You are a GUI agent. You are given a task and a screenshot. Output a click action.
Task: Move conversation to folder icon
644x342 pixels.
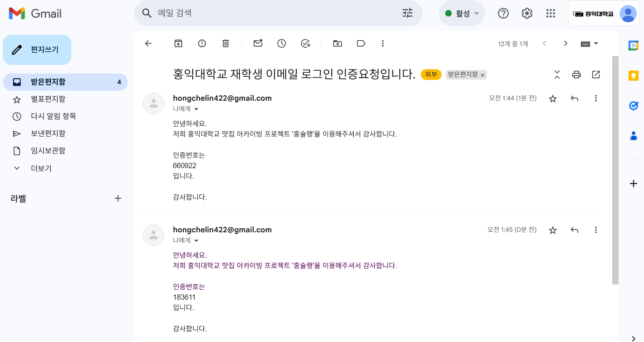338,43
